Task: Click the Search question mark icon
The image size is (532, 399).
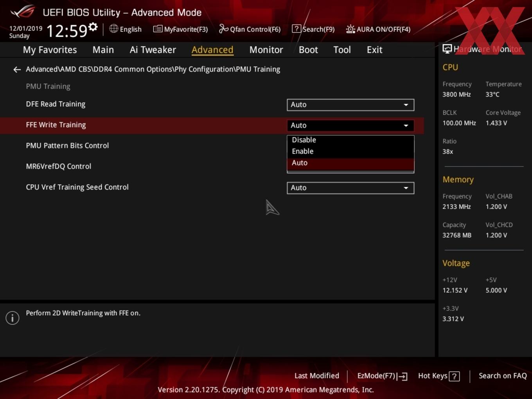Action: point(297,29)
